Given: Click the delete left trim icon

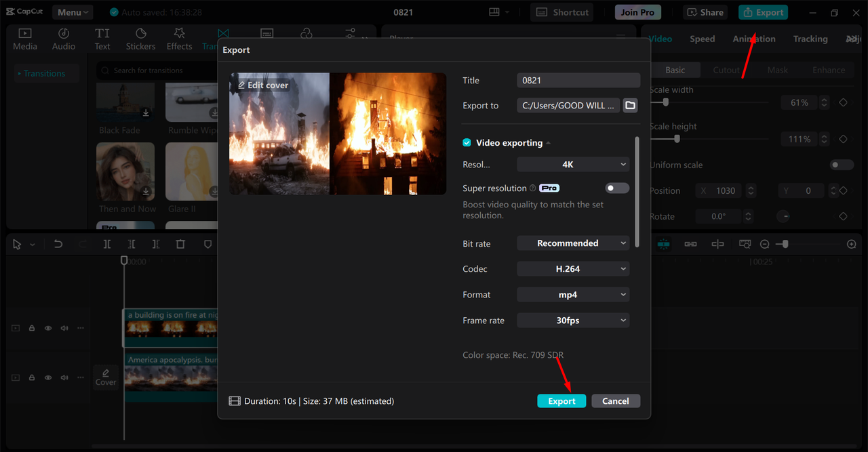Looking at the screenshot, I should click(x=132, y=244).
